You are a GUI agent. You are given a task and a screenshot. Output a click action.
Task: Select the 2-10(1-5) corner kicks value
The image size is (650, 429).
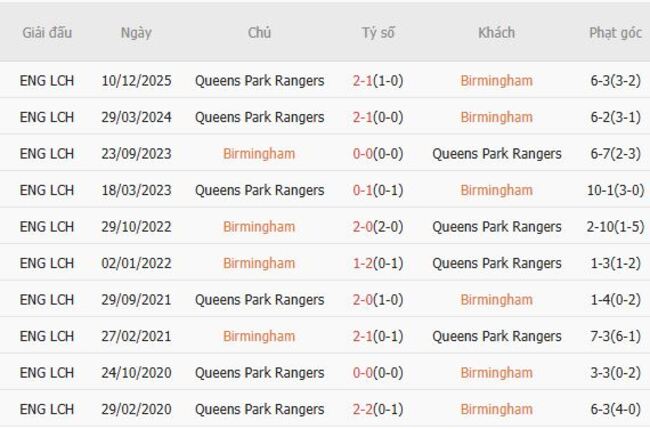pos(615,227)
